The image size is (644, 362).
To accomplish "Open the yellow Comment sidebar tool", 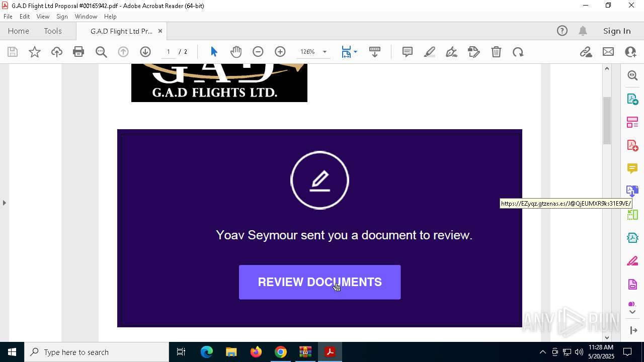I will (632, 168).
